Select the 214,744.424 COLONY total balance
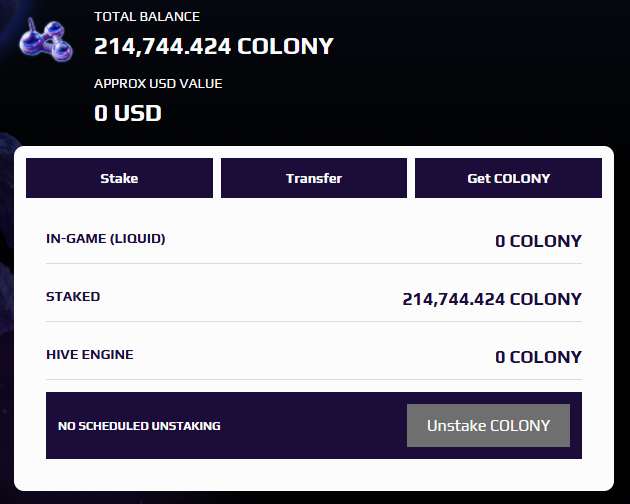Screen dimensions: 630x504 214,46
